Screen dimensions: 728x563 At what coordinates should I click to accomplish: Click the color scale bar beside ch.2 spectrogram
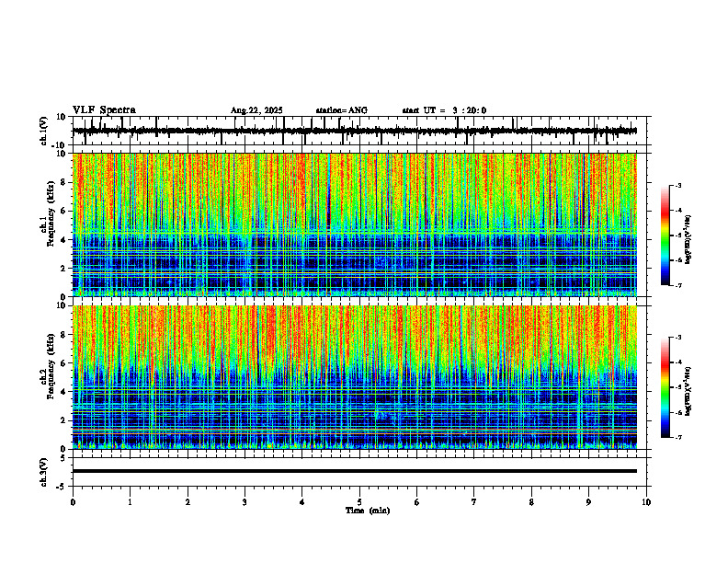click(665, 387)
